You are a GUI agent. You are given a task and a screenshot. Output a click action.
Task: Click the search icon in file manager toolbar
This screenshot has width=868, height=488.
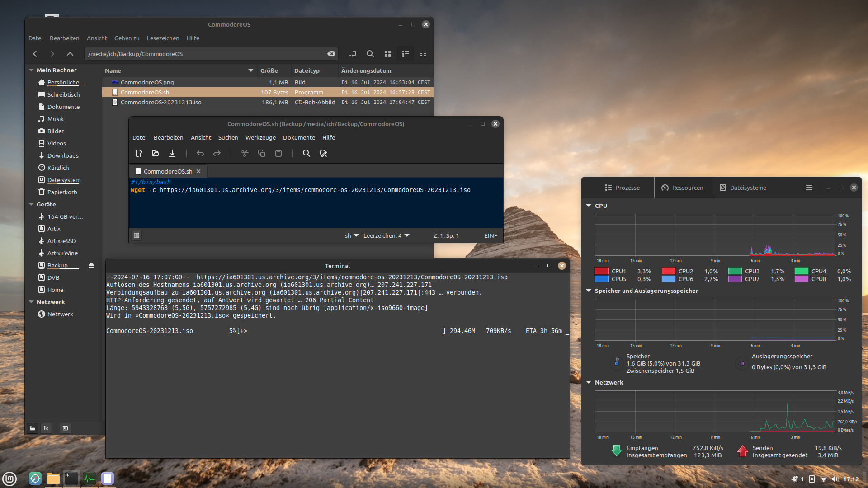(370, 54)
